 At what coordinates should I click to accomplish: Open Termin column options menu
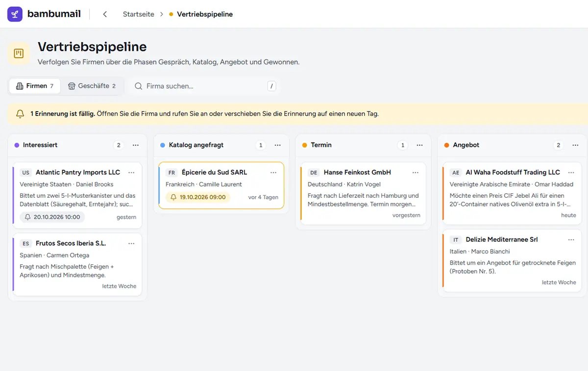420,145
